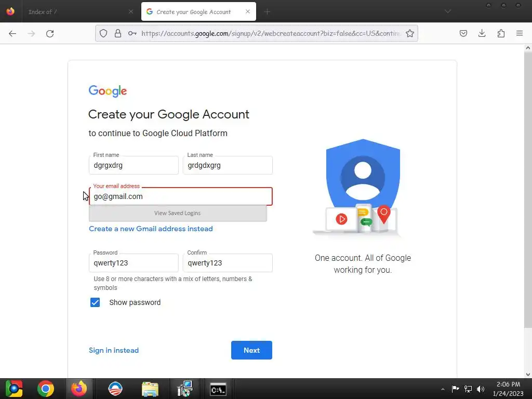Screen dimensions: 532x399
Task: Open the Action Center flag icon
Action: click(455, 389)
